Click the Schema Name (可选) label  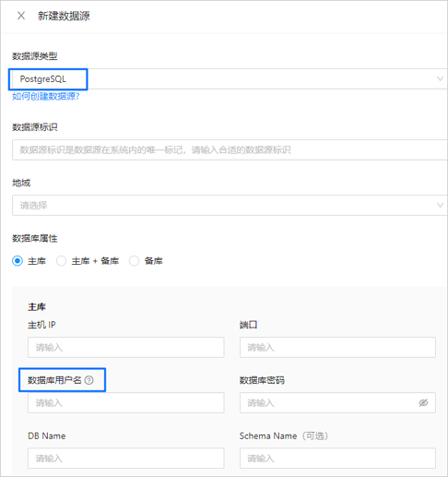pos(284,435)
